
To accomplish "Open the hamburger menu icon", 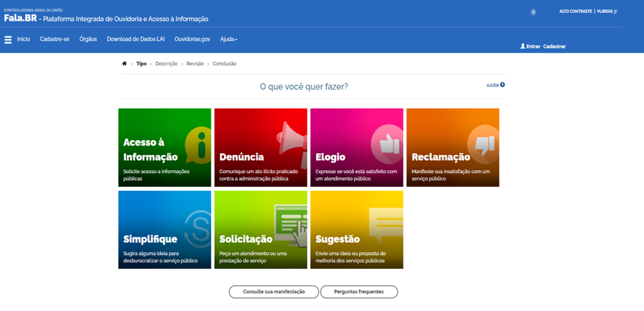I will pos(8,40).
